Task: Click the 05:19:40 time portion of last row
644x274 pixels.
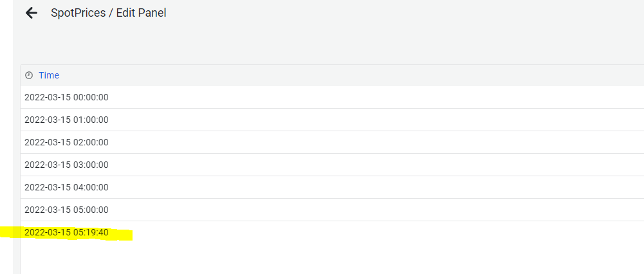Action: (x=91, y=232)
